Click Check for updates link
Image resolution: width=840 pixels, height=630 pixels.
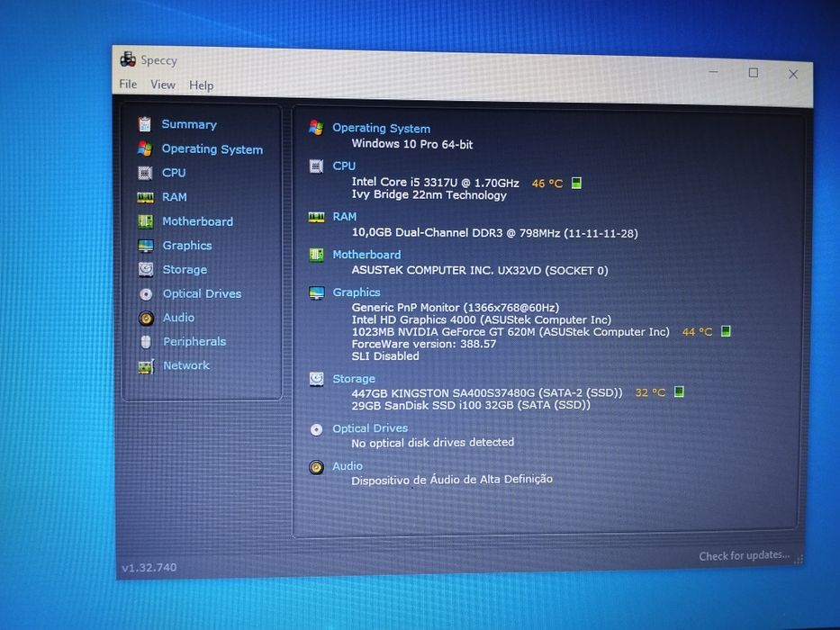tap(744, 555)
